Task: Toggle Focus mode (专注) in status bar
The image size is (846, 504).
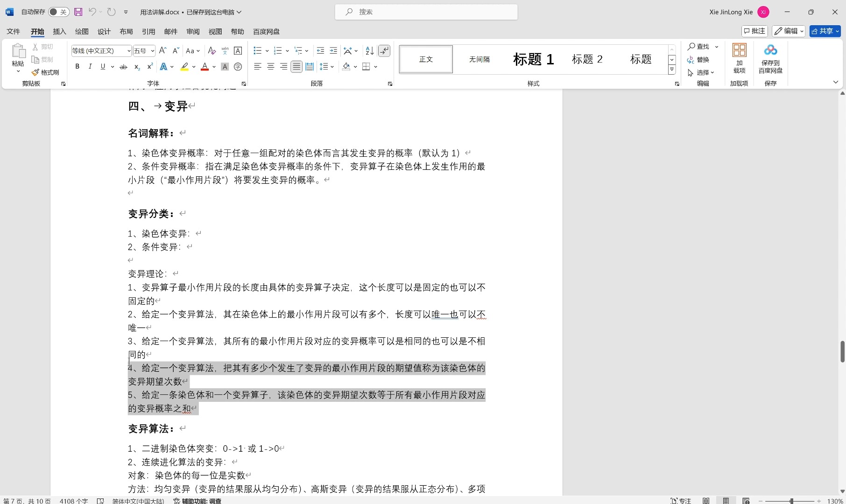Action: pos(681,501)
